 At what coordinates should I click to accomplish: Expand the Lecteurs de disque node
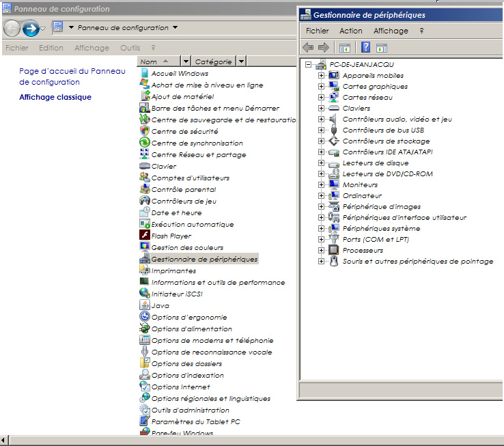tap(321, 163)
